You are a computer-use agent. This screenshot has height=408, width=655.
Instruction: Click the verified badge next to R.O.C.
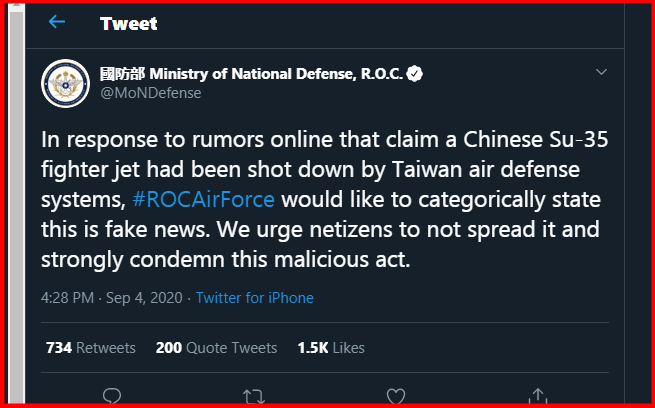point(414,74)
